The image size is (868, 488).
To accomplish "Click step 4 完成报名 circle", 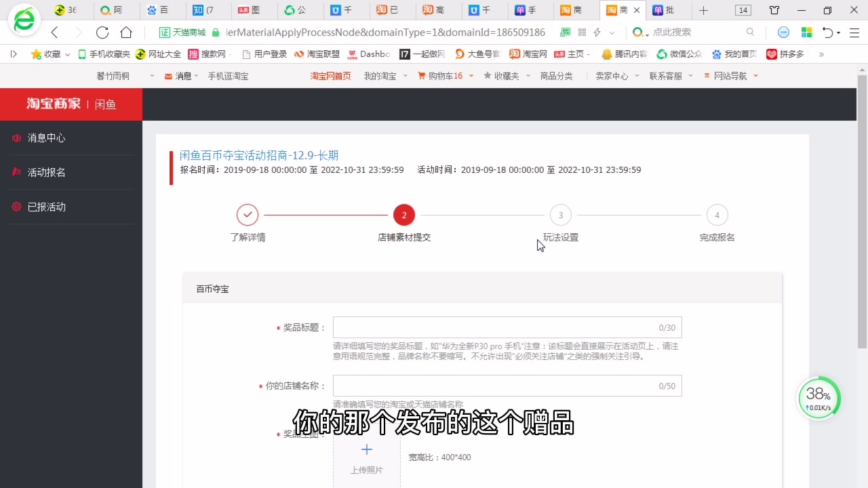I will (x=717, y=215).
